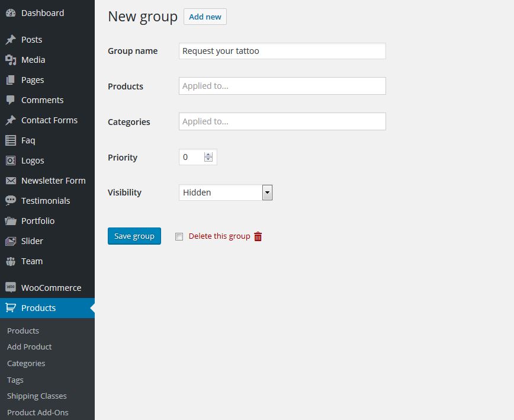This screenshot has height=420, width=514.
Task: Open Media via its sidebar icon
Action: point(11,60)
